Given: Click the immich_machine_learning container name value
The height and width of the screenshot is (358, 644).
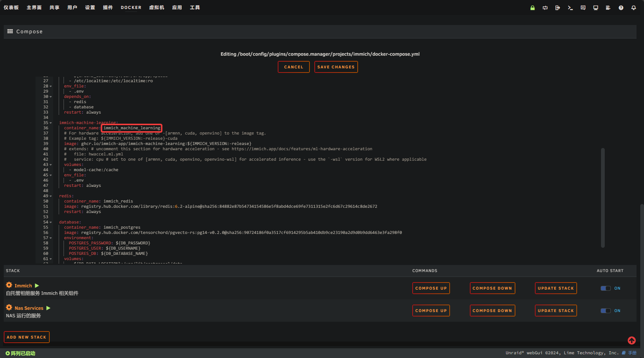Looking at the screenshot, I should click(x=132, y=128).
